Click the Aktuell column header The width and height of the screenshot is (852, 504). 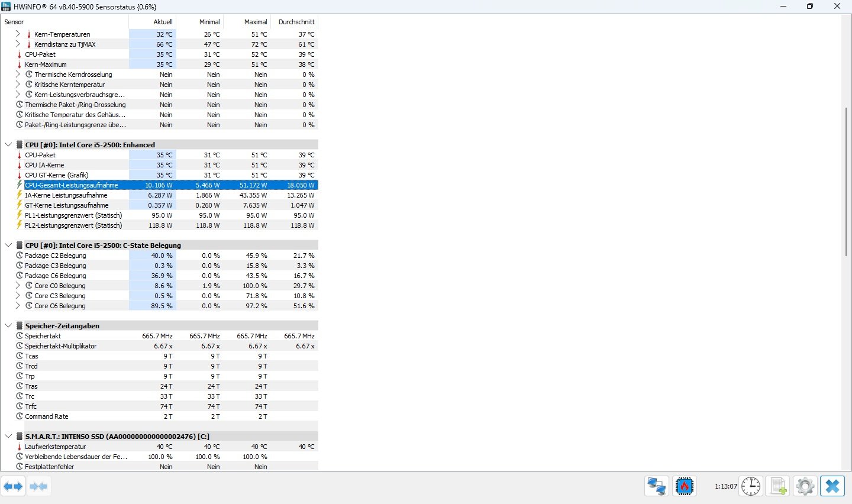click(x=152, y=22)
